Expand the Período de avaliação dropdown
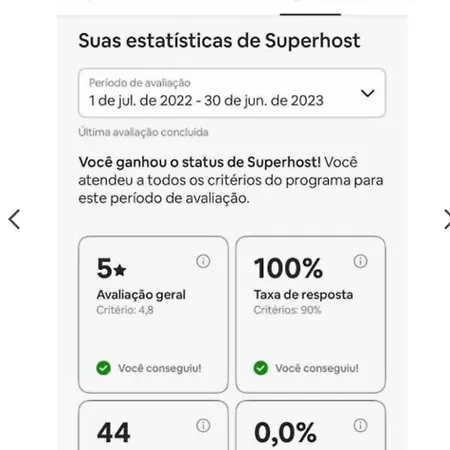This screenshot has width=450, height=450. click(232, 93)
